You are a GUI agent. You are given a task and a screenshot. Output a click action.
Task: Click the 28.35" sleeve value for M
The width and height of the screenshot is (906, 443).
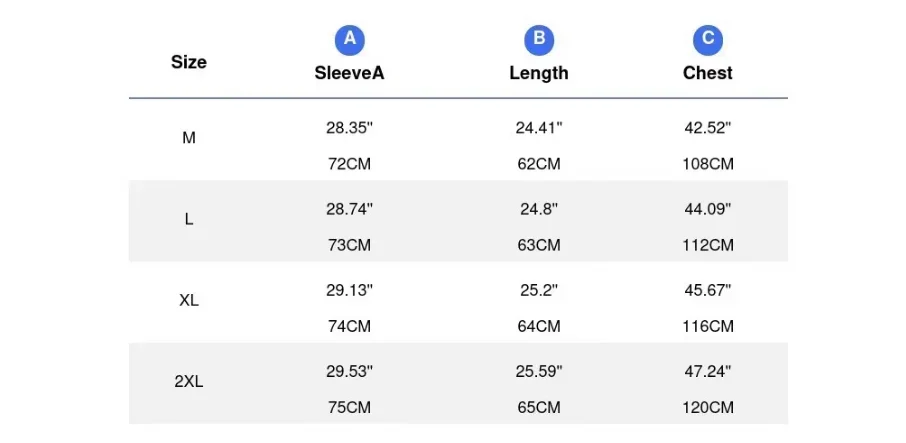(349, 128)
